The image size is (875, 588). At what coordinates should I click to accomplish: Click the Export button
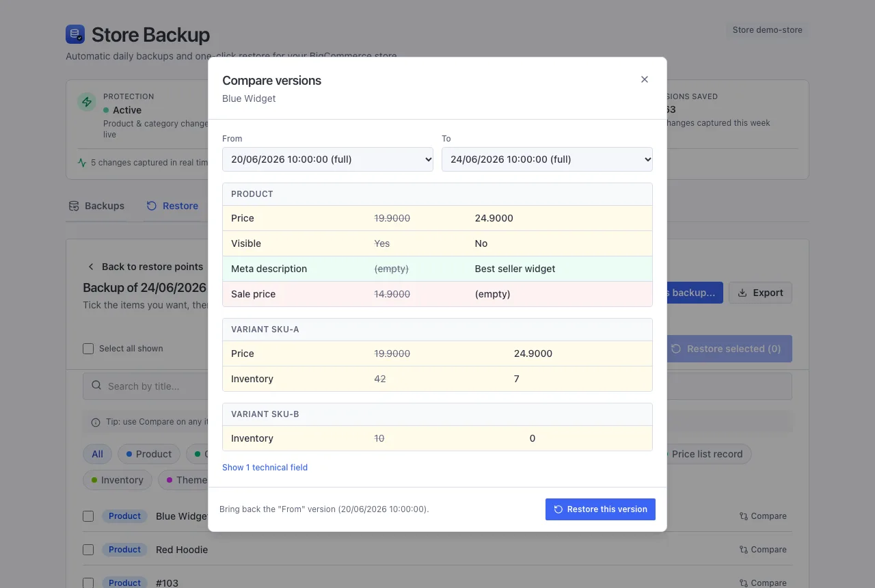pyautogui.click(x=760, y=293)
